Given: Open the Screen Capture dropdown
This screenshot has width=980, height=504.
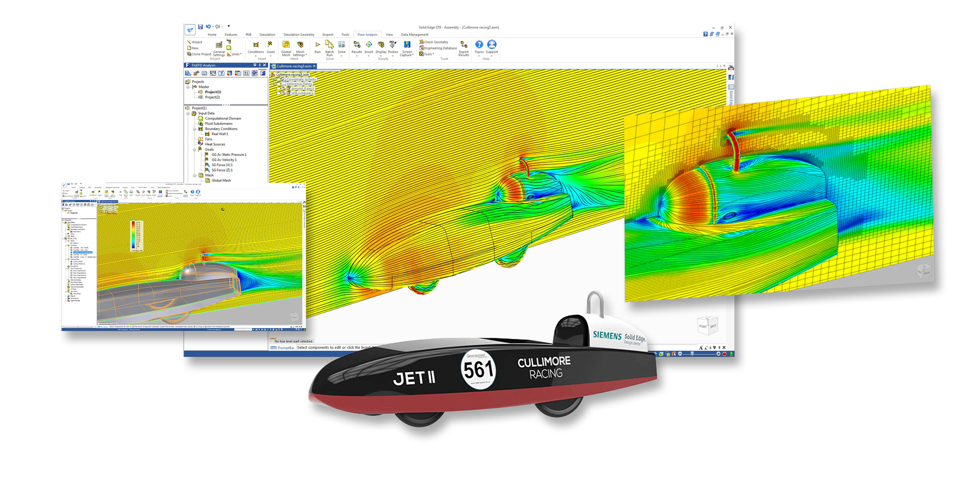Looking at the screenshot, I should click(407, 48).
